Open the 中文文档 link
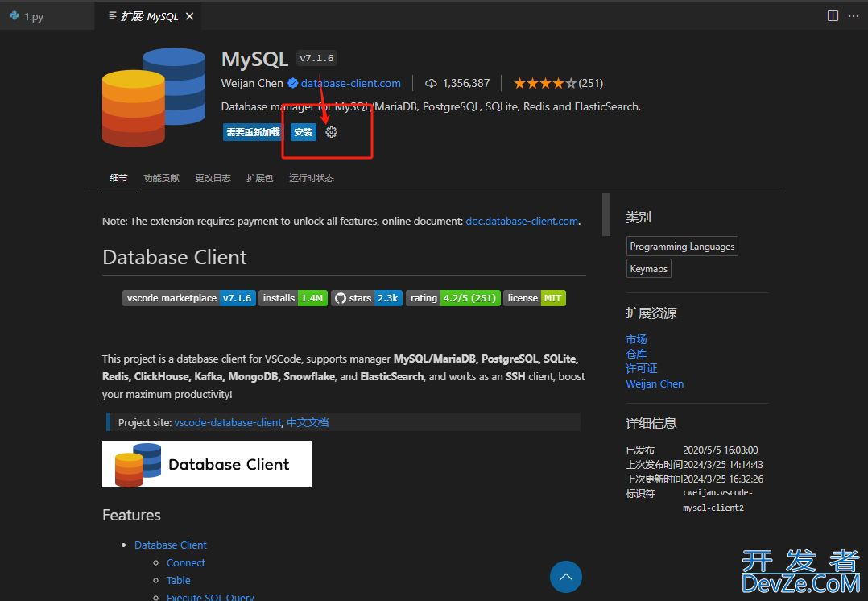 click(x=308, y=422)
